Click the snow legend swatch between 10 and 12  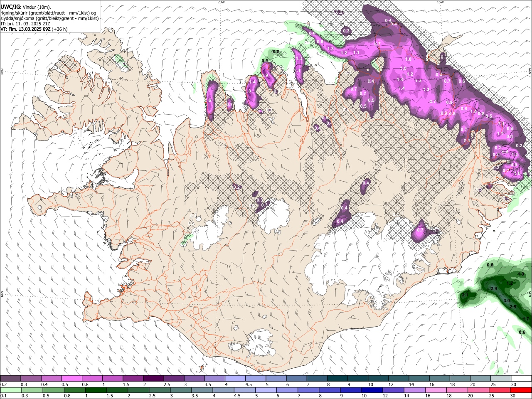378,379
